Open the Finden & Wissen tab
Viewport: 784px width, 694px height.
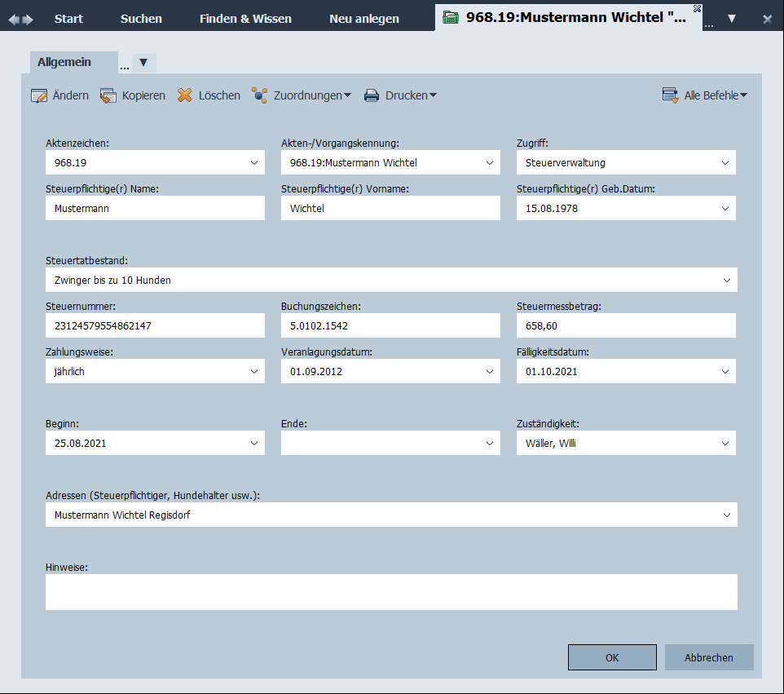[x=245, y=19]
